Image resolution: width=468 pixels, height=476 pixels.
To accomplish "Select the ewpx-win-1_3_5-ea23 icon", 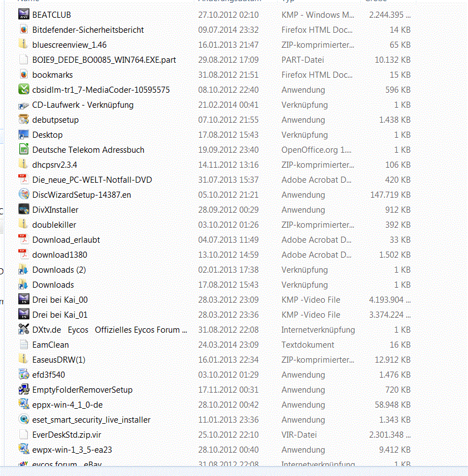I will (x=24, y=449).
